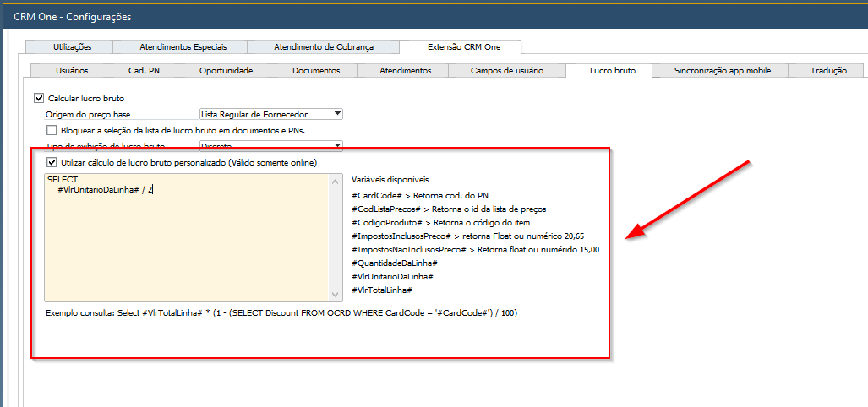Uncheck Calcular lucro bruto checkbox
868x407 pixels.
coord(39,99)
